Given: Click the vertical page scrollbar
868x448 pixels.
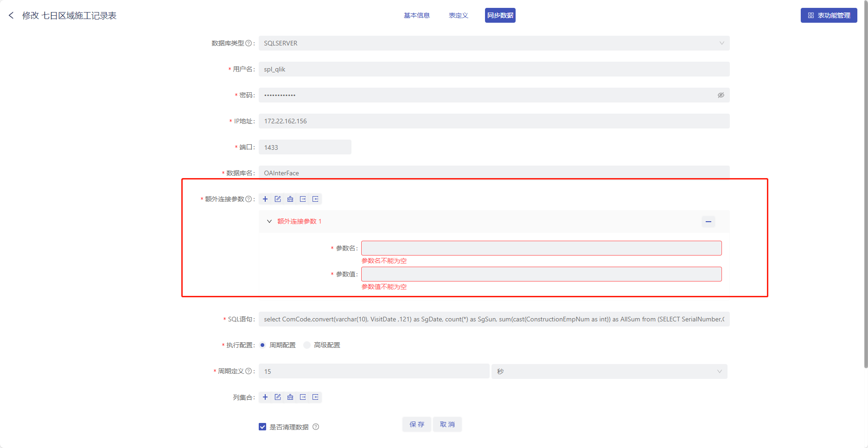Looking at the screenshot, I should pyautogui.click(x=866, y=186).
